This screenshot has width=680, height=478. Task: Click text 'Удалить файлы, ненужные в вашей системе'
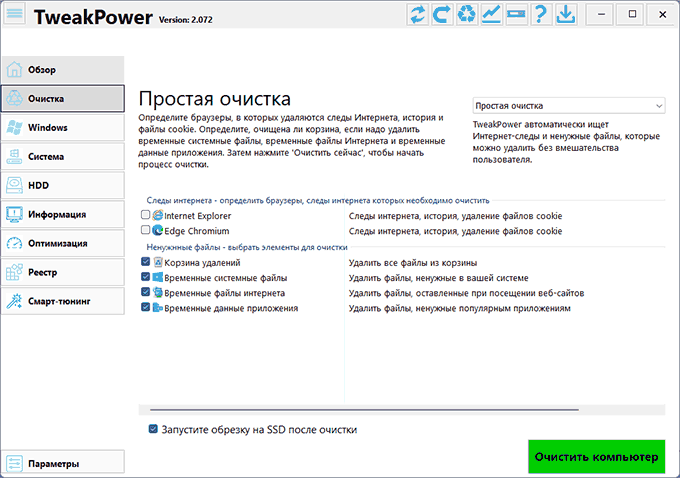pyautogui.click(x=438, y=278)
